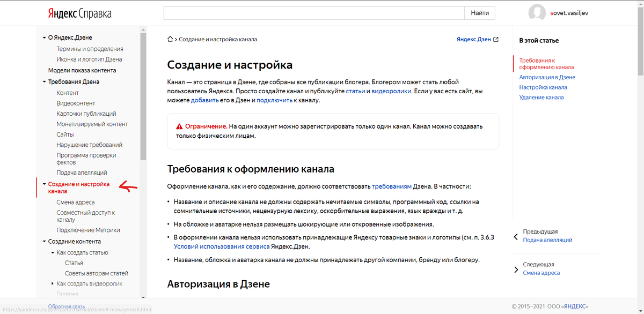Open next article Смена адреса link
The image size is (644, 314).
pyautogui.click(x=541, y=273)
